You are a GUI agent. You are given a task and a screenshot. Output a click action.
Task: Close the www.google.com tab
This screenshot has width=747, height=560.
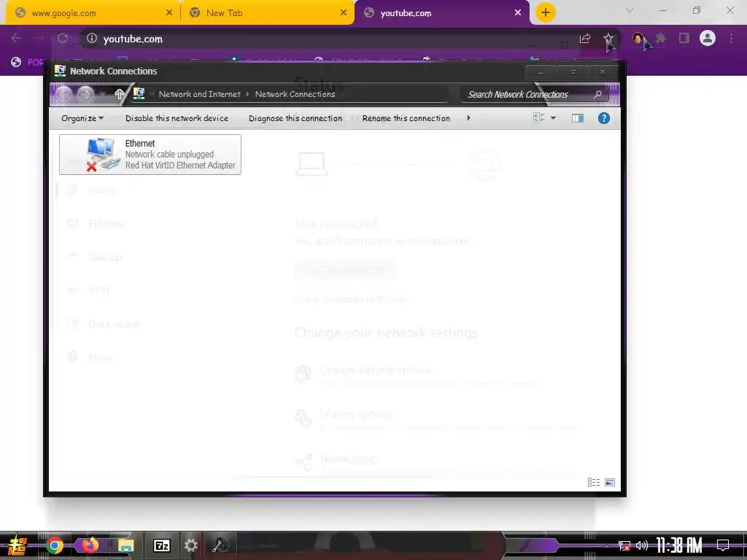click(x=169, y=13)
